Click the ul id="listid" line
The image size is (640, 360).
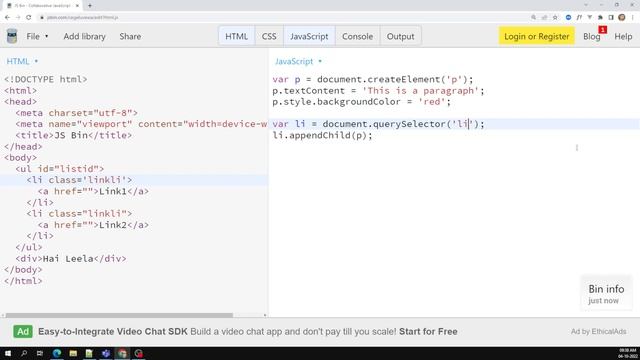coord(60,169)
